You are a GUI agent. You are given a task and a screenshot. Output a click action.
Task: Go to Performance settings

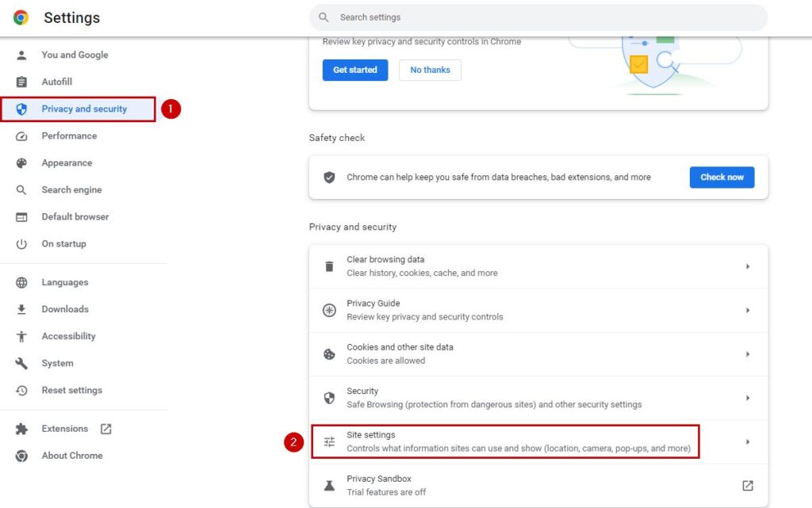[70, 136]
